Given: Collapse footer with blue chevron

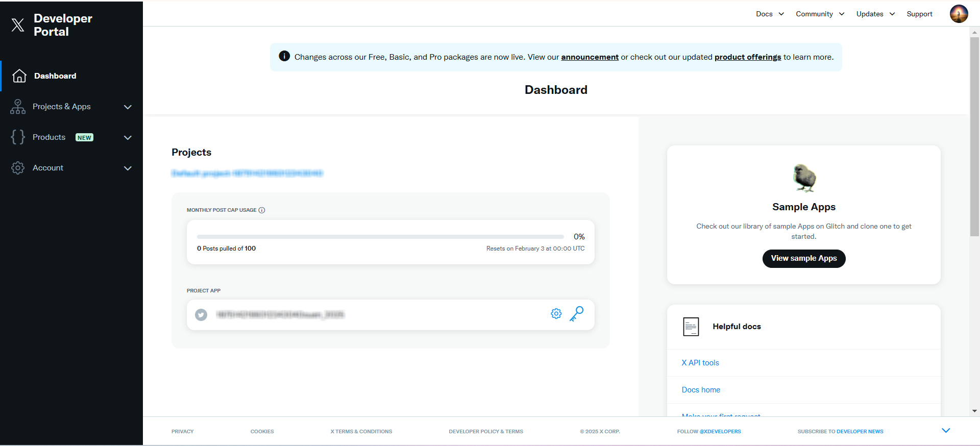Looking at the screenshot, I should coord(946,431).
